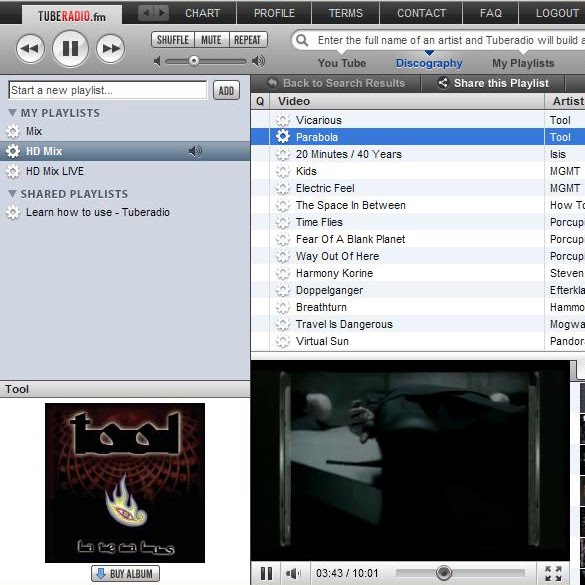Mute video with player speaker icon
The height and width of the screenshot is (585, 585).
point(293,573)
